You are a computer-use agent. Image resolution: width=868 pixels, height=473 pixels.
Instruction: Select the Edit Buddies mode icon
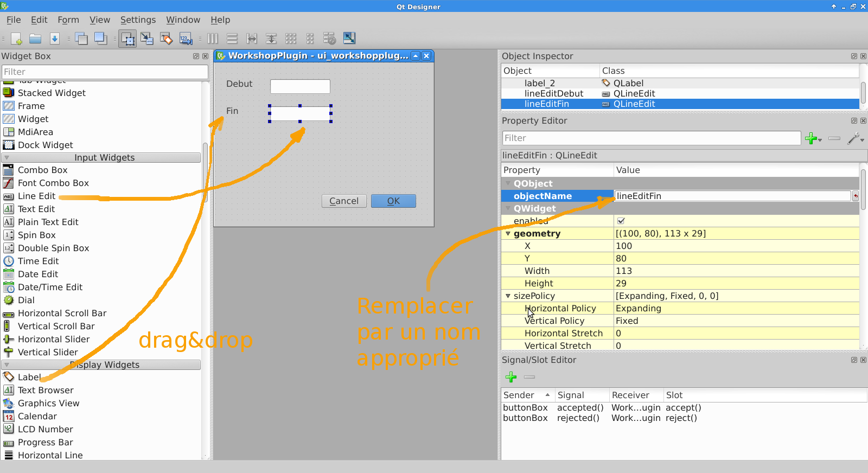pyautogui.click(x=167, y=39)
